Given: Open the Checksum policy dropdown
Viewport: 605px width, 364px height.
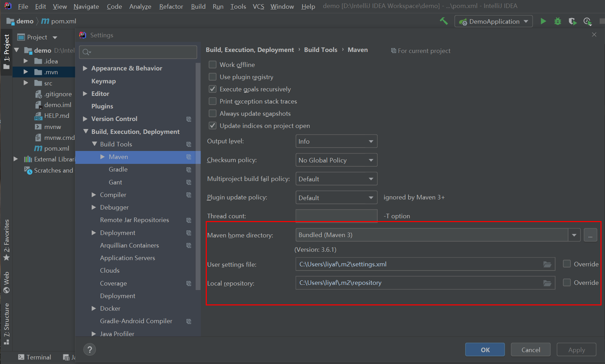Looking at the screenshot, I should tap(336, 160).
